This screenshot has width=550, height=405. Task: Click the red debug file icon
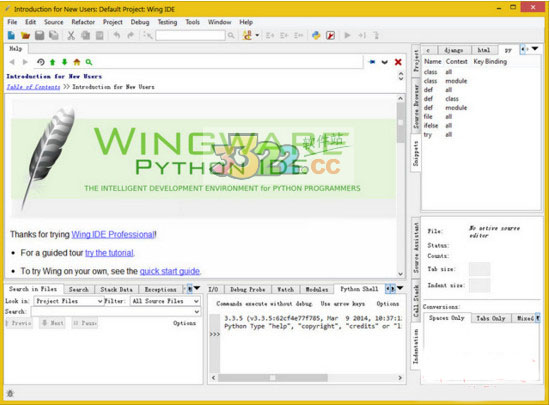[330, 35]
